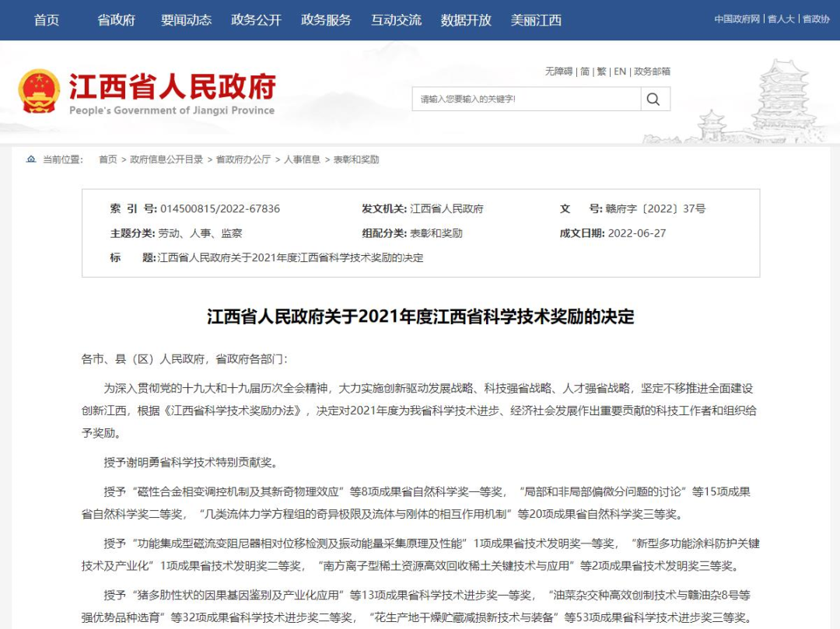
Task: Click the magnifier search icon
Action: point(653,99)
